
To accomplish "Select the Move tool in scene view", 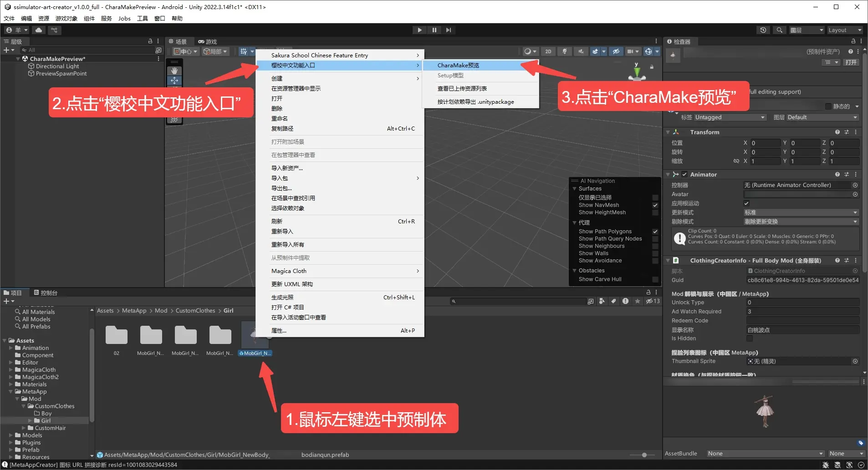I will tap(174, 81).
